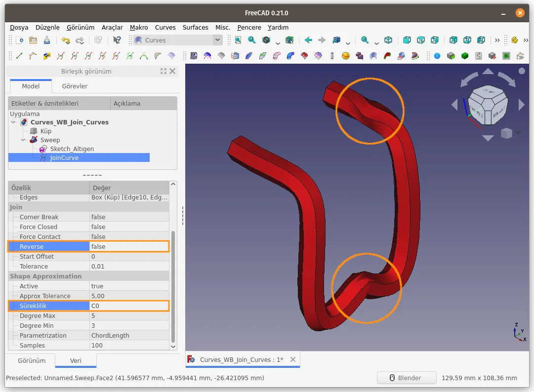Image resolution: width=534 pixels, height=392 pixels.
Task: Open the Düzenle menu
Action: click(47, 27)
